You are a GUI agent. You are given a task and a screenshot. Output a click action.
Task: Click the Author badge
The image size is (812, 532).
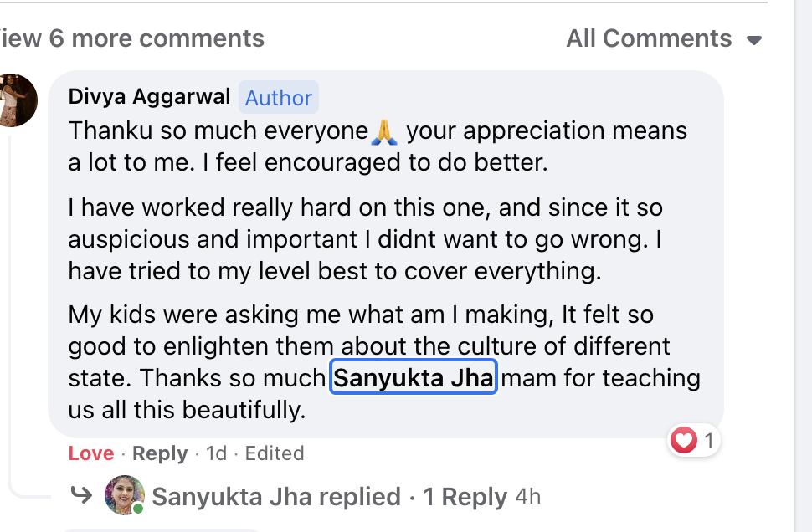[278, 98]
